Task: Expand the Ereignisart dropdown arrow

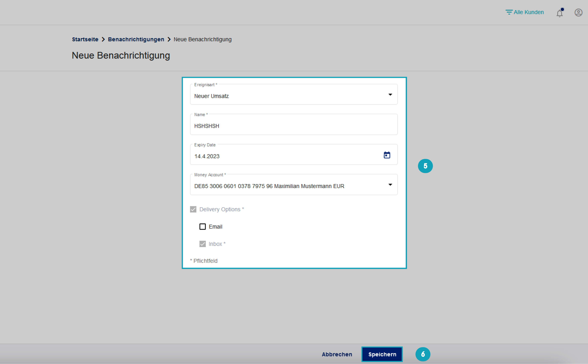Action: click(x=390, y=95)
